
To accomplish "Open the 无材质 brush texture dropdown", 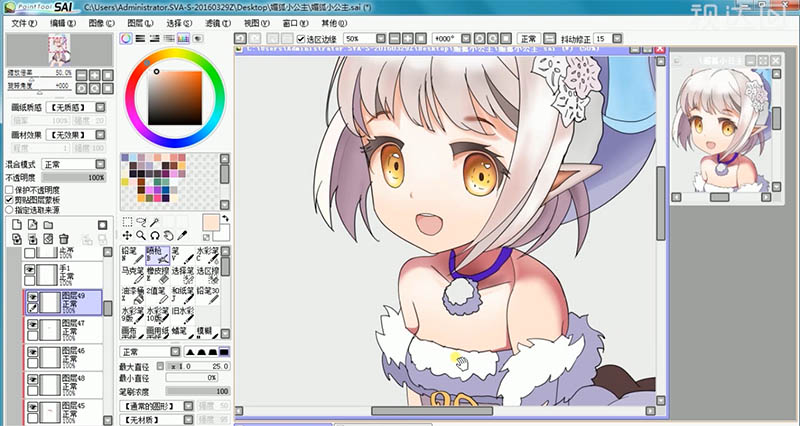I will pyautogui.click(x=188, y=420).
